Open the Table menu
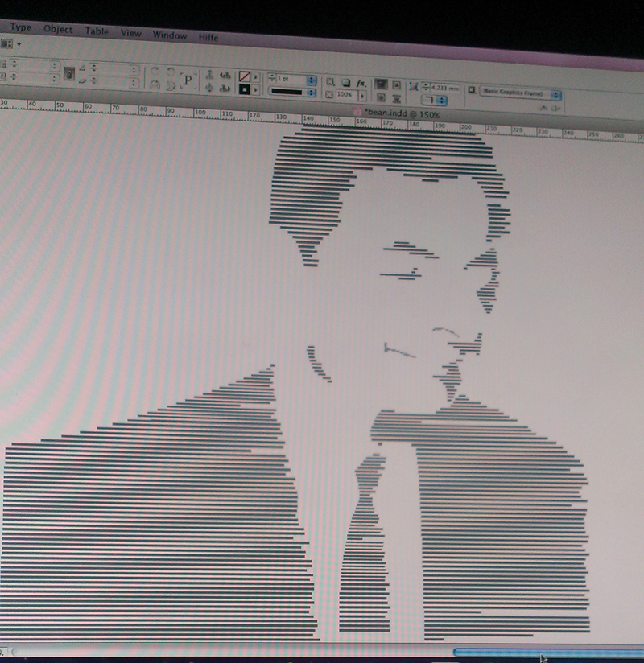The image size is (644, 663). tap(97, 31)
